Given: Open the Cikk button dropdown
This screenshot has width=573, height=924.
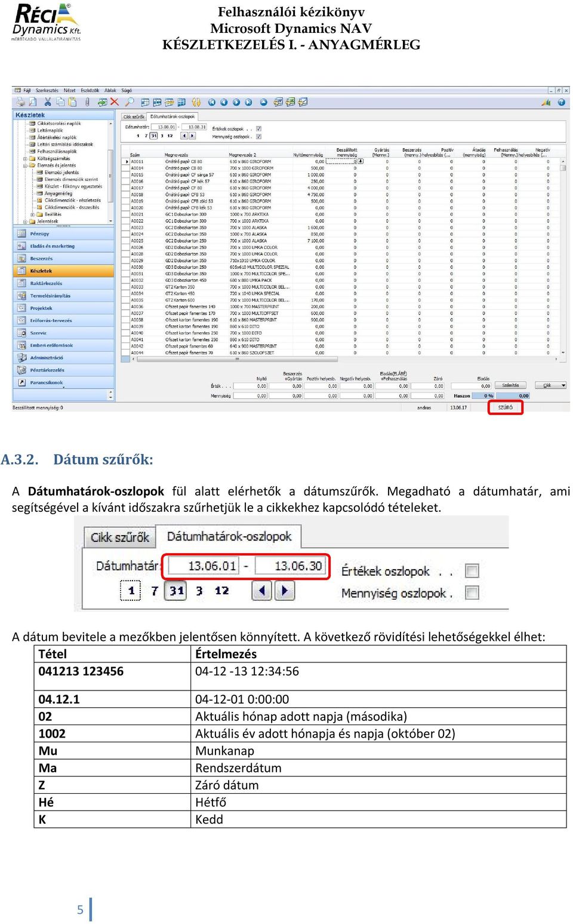Looking at the screenshot, I should point(563,385).
